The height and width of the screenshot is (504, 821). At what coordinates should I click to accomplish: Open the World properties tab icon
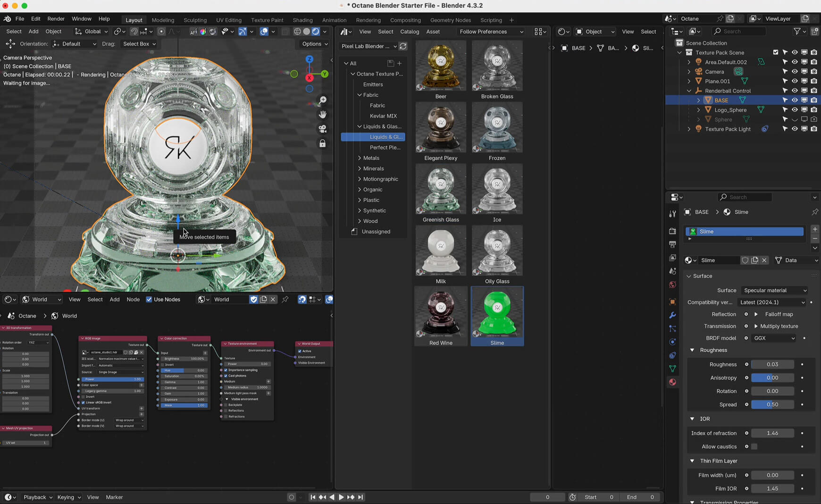(672, 285)
